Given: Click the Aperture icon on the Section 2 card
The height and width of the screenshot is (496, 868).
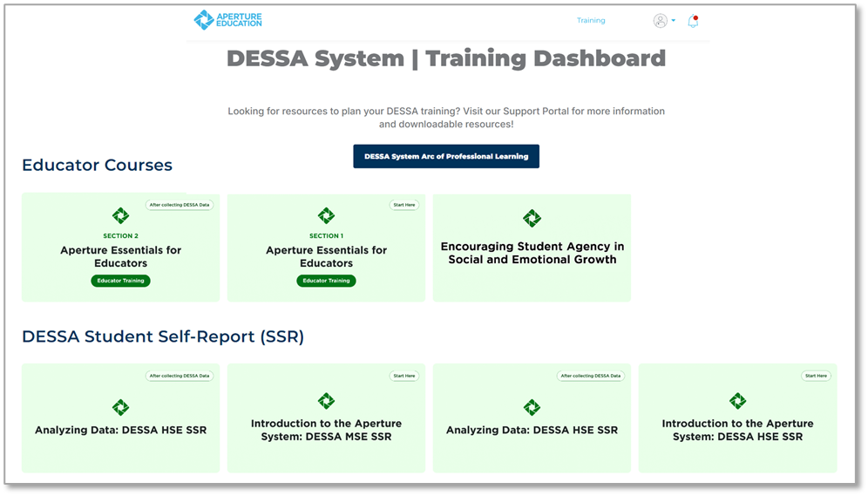Looking at the screenshot, I should click(x=120, y=215).
